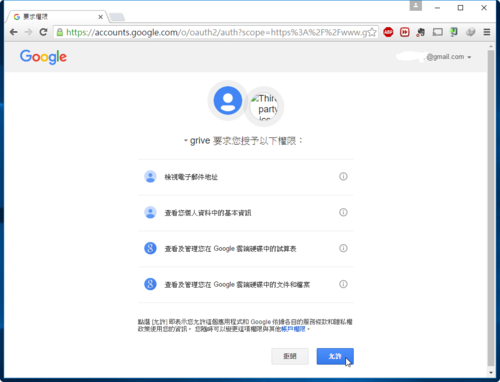Bookmark this page with the star icon
500x382 pixels.
[372, 32]
